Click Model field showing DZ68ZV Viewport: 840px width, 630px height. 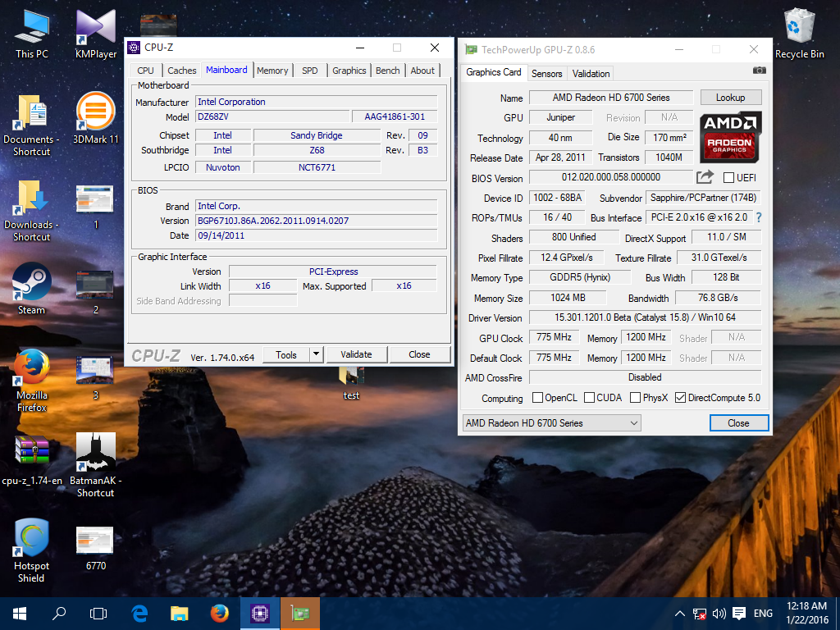272,116
